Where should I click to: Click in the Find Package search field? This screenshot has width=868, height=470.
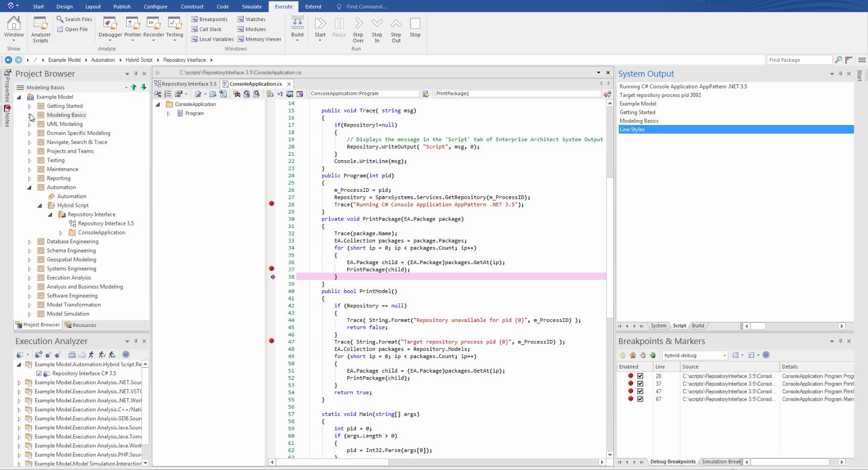(799, 60)
